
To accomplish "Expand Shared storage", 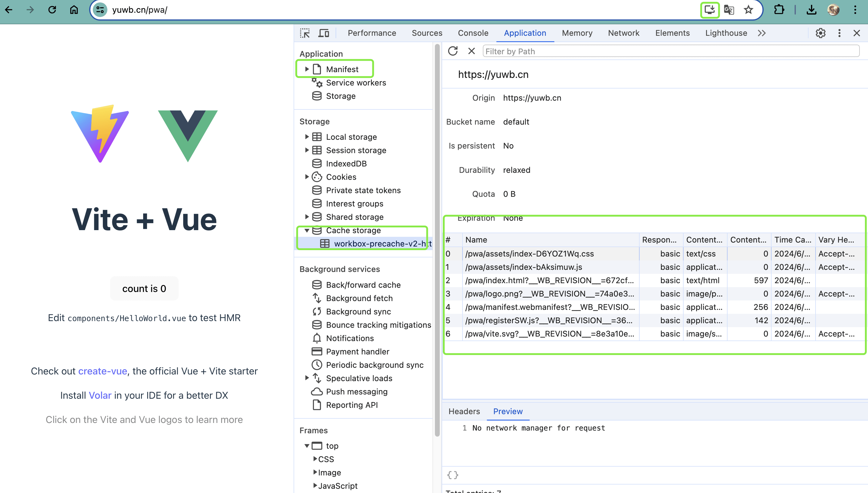I will [x=307, y=217].
